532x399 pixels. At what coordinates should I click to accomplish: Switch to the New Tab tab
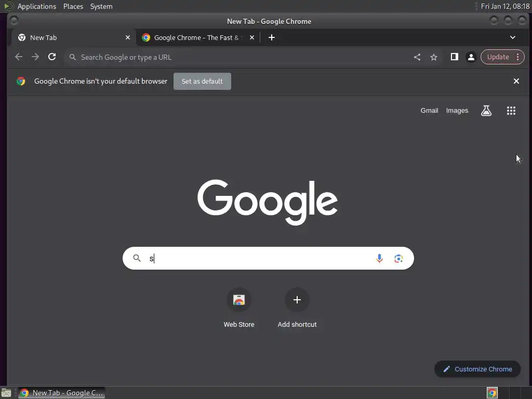74,37
